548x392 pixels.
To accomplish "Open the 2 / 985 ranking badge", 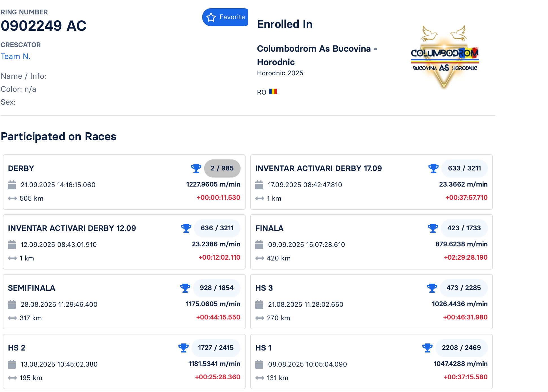I will tap(222, 168).
